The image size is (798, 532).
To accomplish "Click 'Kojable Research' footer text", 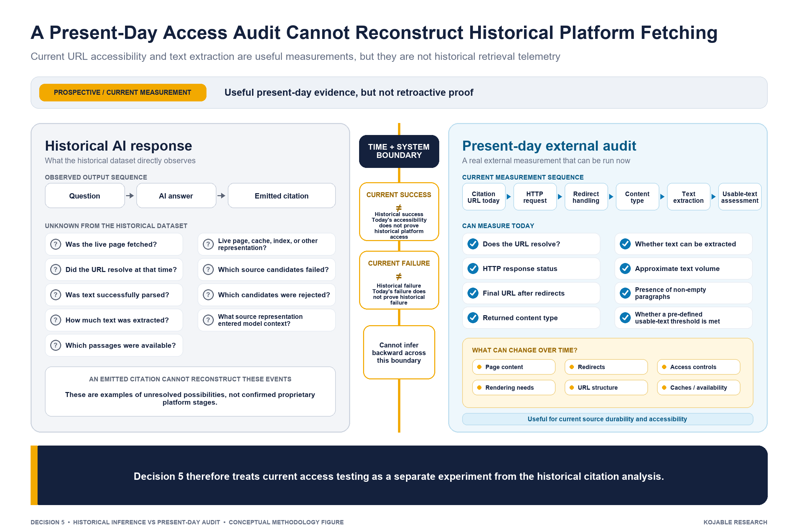I will 735,522.
